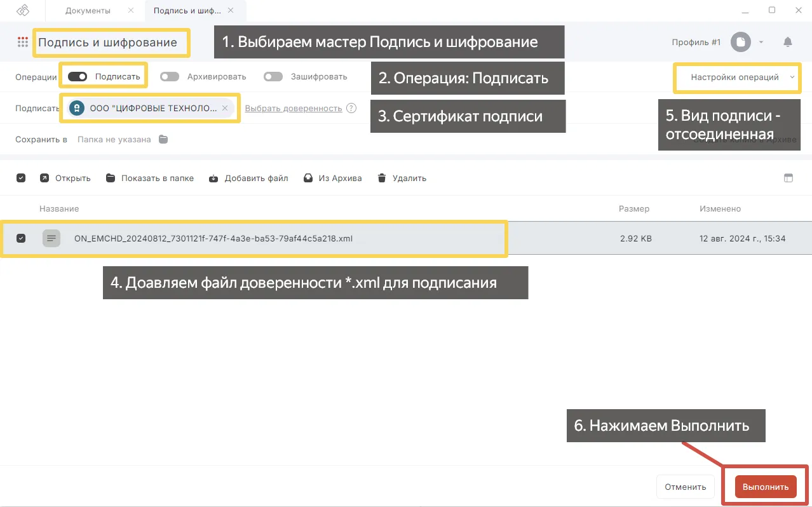This screenshot has height=507, width=812.
Task: Click the Подпись и шифрование title
Action: [108, 43]
